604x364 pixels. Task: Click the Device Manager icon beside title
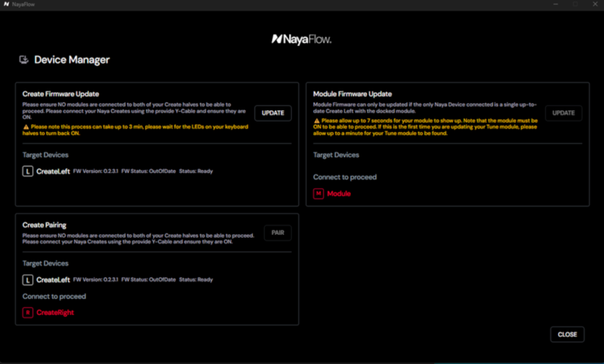pos(24,60)
